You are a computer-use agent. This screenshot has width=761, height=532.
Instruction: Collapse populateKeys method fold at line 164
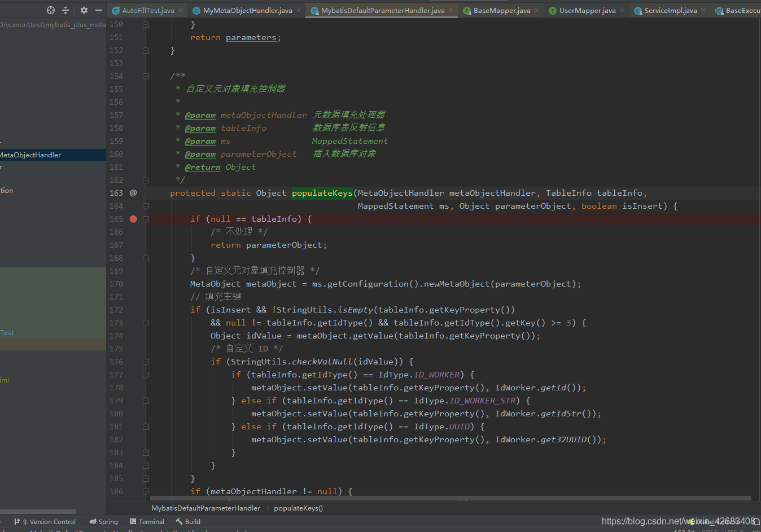146,206
